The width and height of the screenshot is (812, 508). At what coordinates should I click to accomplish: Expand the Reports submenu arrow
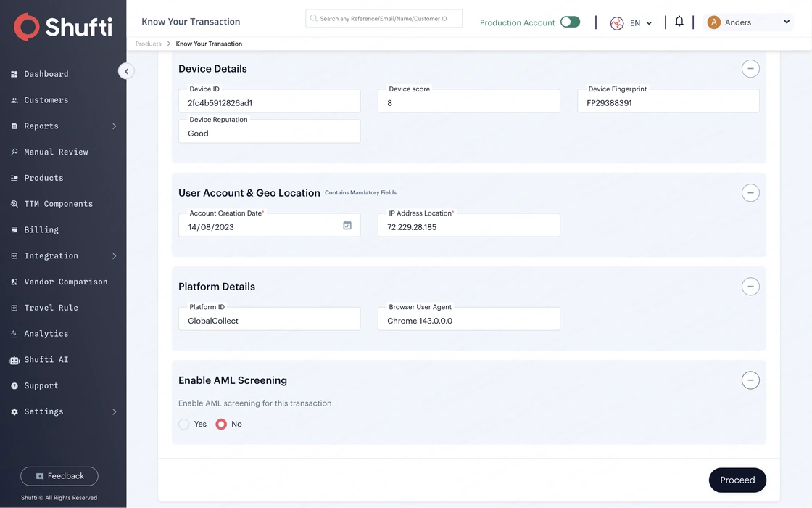pos(115,126)
